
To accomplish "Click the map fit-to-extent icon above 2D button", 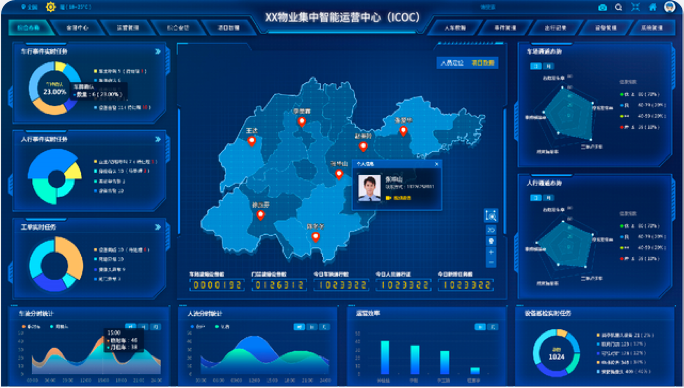I will pos(491,216).
